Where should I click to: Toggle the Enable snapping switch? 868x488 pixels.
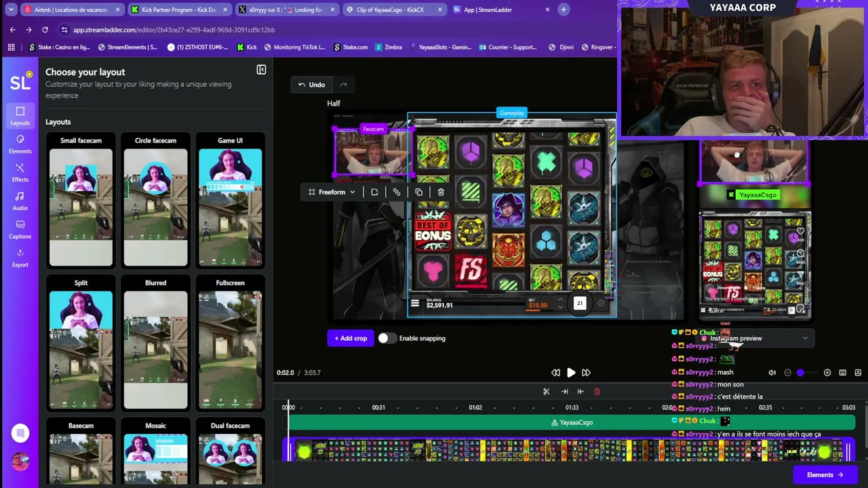(387, 338)
